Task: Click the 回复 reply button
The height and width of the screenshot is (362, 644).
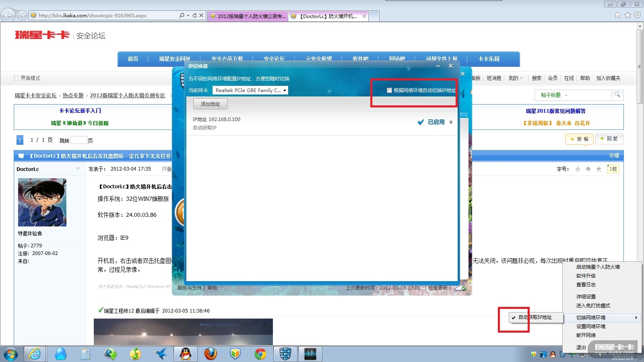Action: (x=609, y=139)
